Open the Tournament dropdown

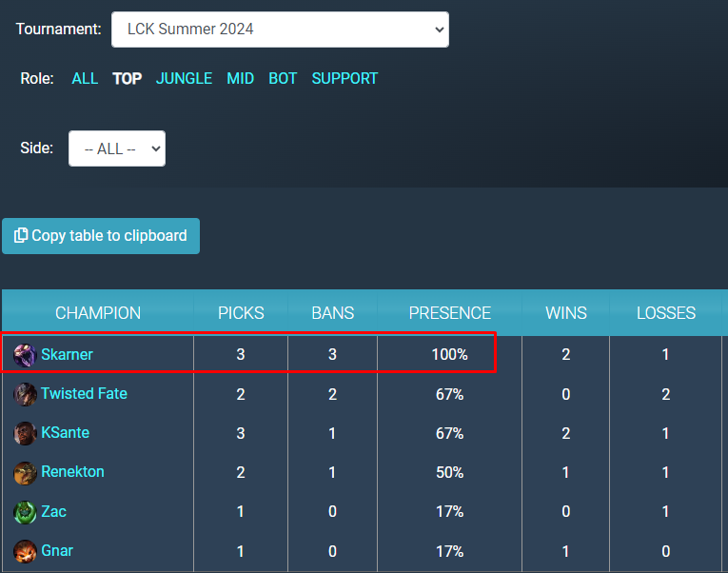click(280, 30)
